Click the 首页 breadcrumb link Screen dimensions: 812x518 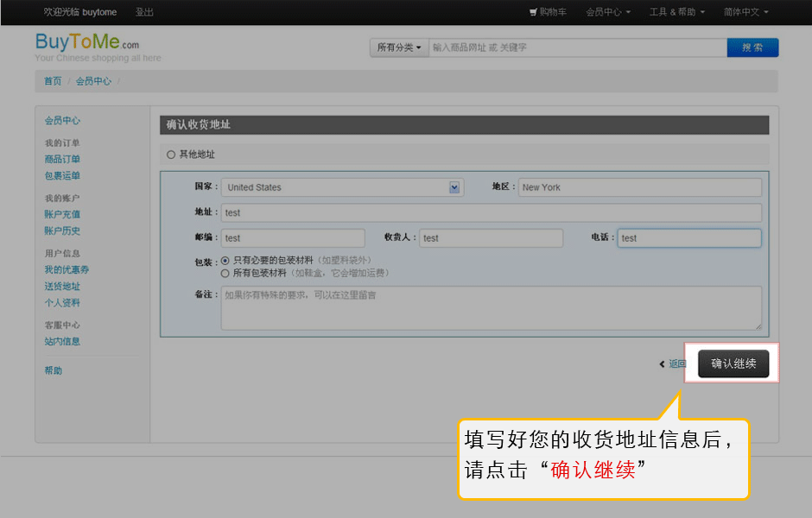pos(53,81)
